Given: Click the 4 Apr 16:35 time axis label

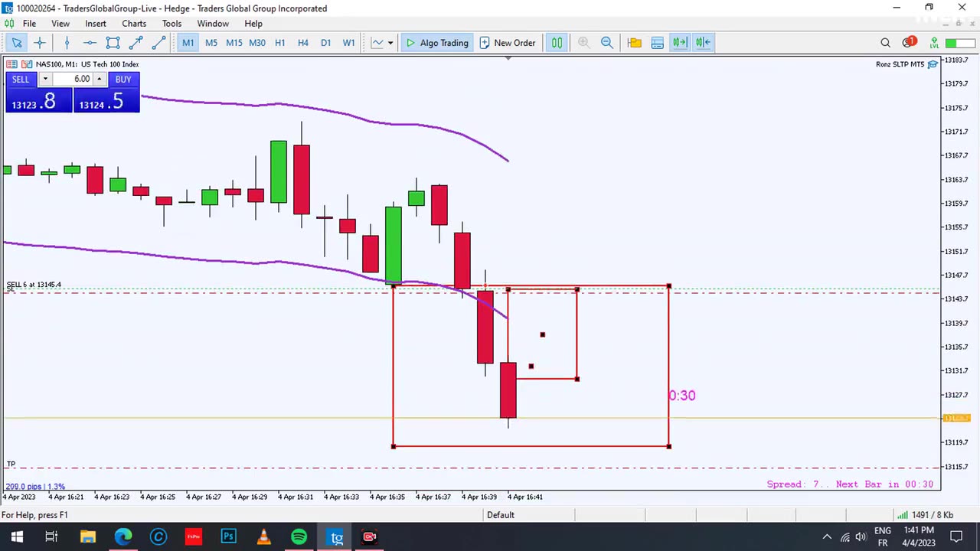Looking at the screenshot, I should pos(388,497).
